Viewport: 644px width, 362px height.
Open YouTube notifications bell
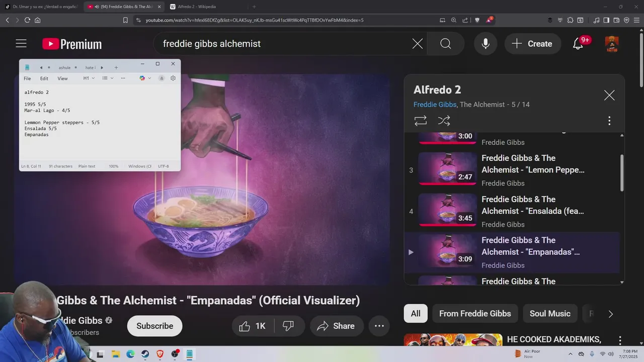578,44
